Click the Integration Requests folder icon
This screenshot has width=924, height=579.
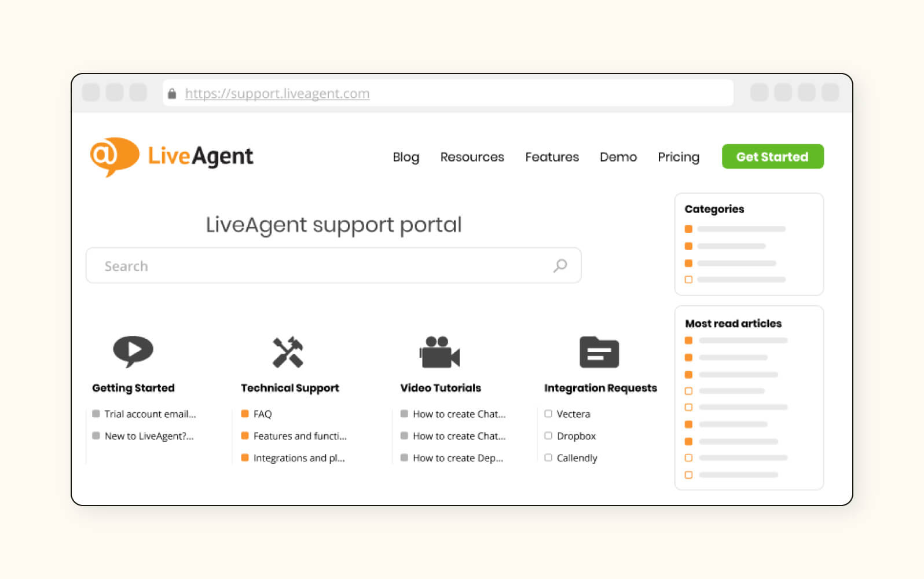click(x=599, y=352)
